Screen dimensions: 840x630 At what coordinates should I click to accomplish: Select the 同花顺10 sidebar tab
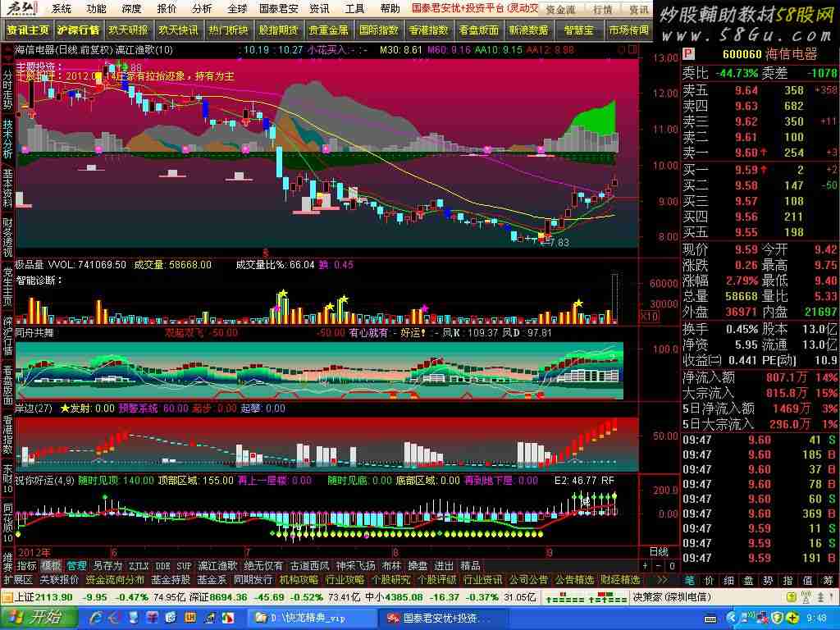pos(7,523)
